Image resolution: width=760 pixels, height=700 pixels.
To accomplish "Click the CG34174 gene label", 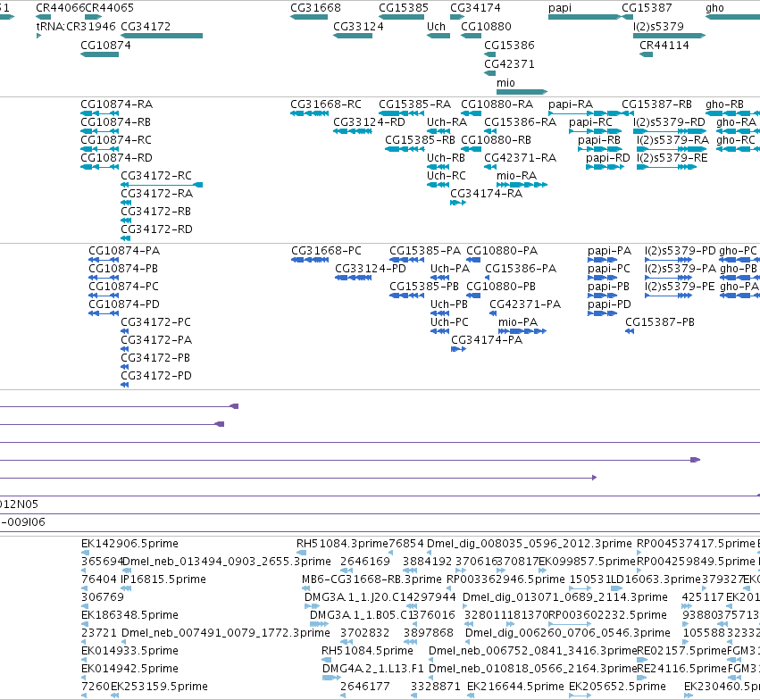I will 475,8.
